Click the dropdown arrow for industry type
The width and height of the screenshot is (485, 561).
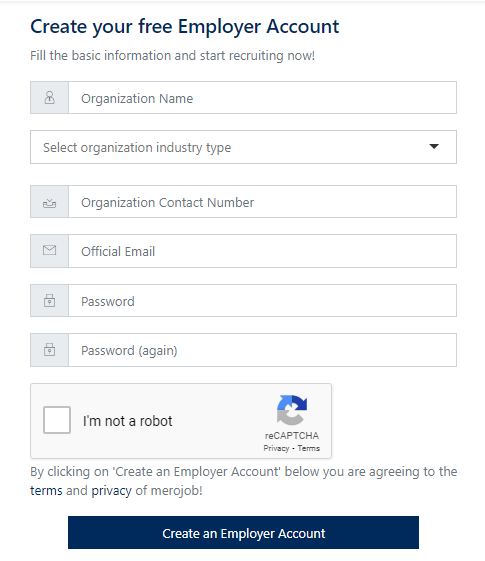pyautogui.click(x=434, y=146)
